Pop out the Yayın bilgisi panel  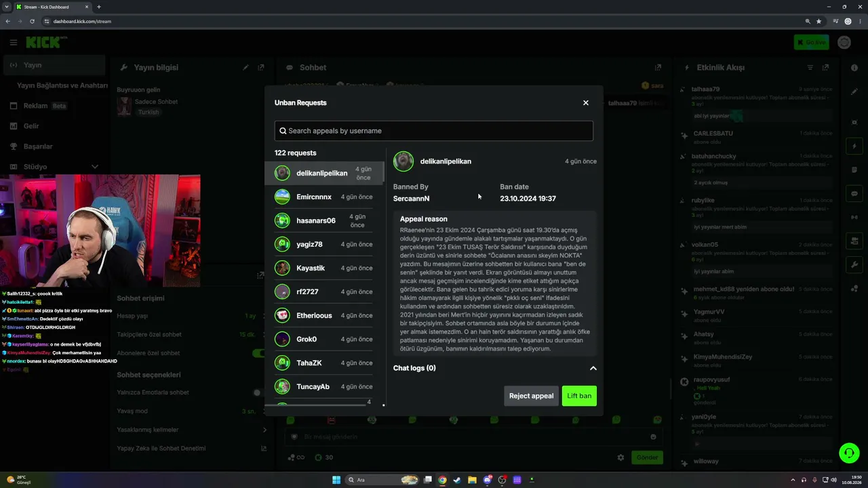(x=261, y=68)
